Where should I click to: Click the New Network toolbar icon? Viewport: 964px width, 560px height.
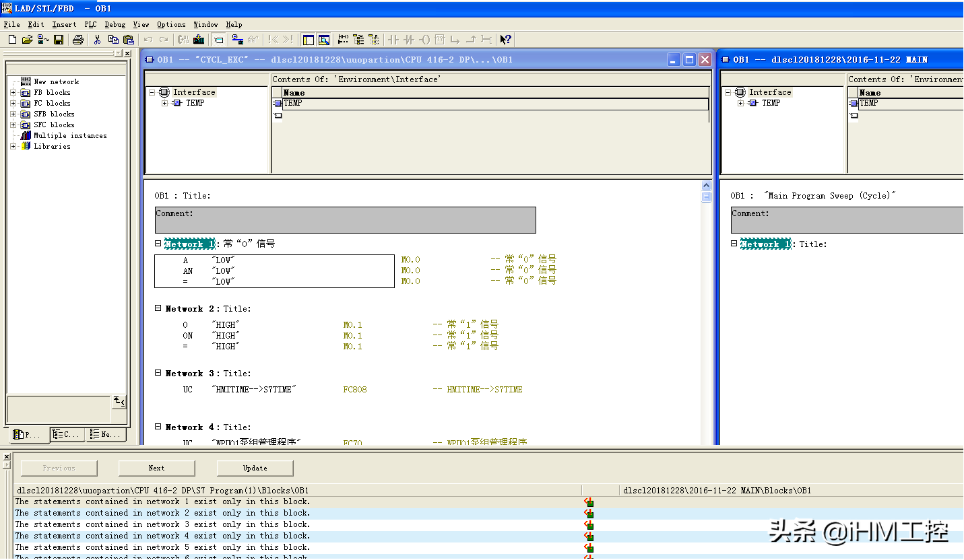pyautogui.click(x=343, y=40)
